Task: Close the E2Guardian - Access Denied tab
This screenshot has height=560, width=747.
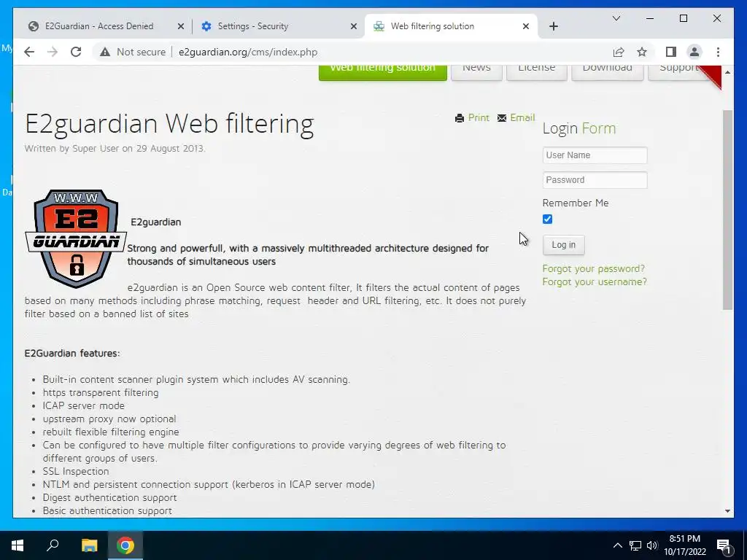Action: [181, 26]
